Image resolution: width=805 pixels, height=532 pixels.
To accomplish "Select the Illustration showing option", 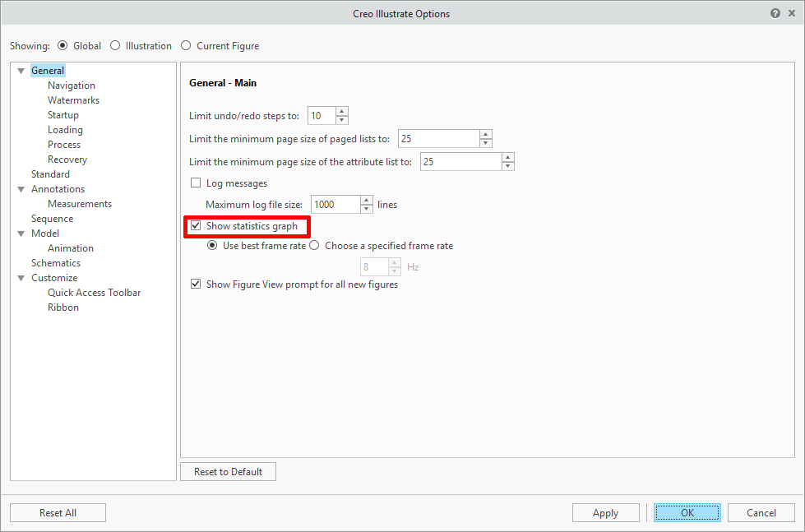I will (x=115, y=46).
